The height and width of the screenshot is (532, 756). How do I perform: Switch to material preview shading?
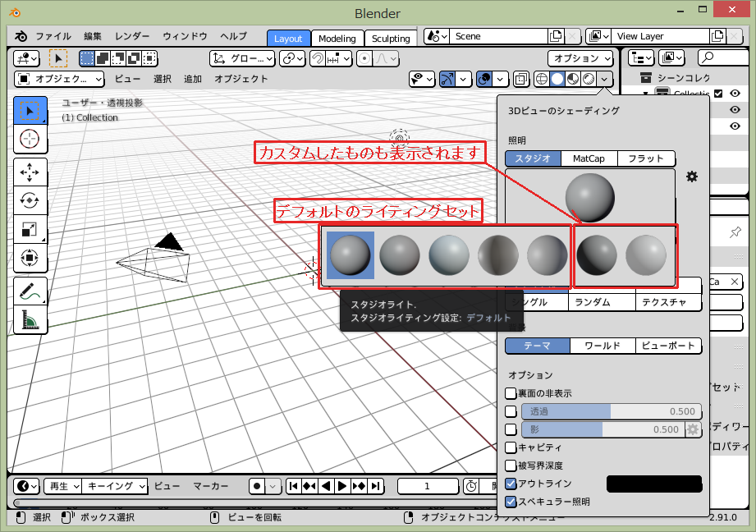pyautogui.click(x=573, y=79)
